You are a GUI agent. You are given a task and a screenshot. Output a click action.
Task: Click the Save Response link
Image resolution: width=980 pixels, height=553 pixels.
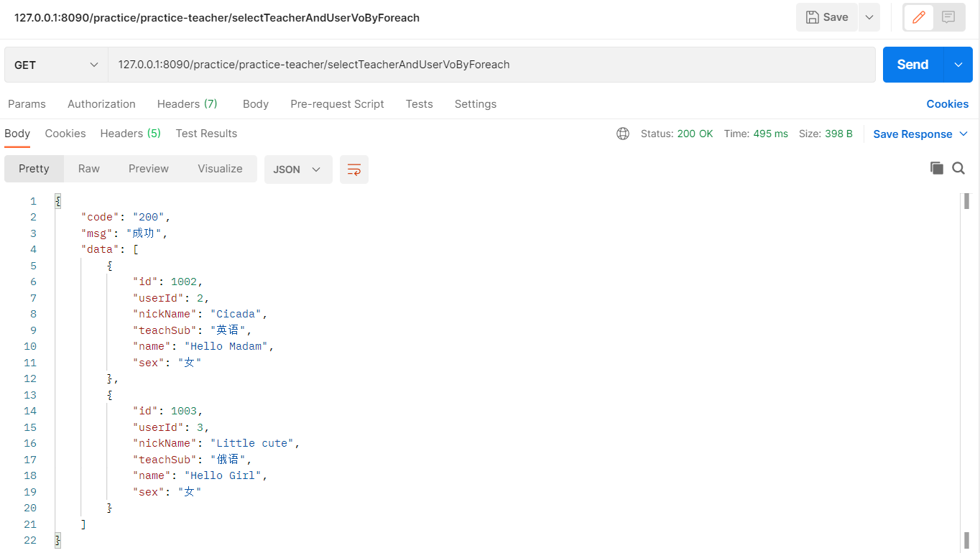tap(912, 134)
